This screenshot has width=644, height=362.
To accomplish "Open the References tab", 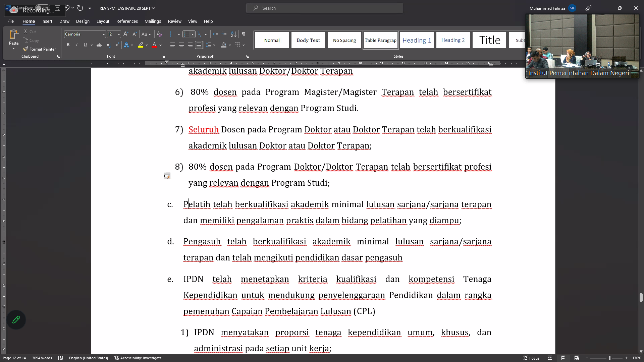I will click(127, 21).
